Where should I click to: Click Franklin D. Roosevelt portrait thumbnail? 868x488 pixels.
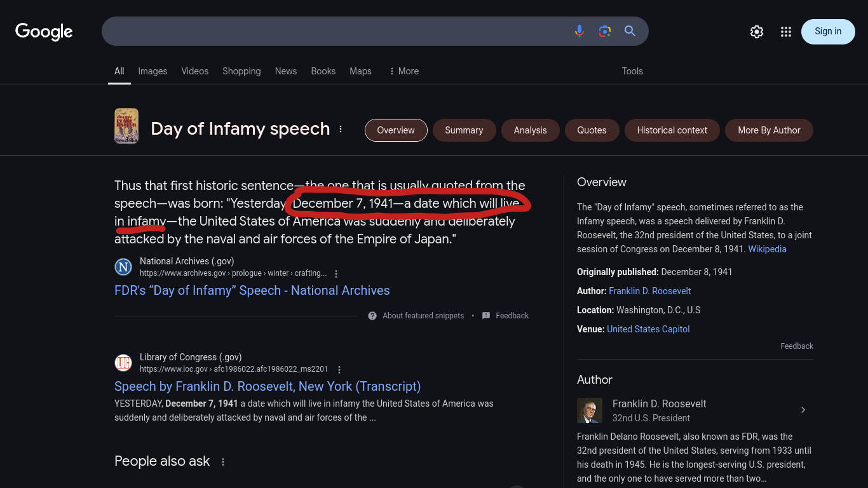tap(590, 410)
